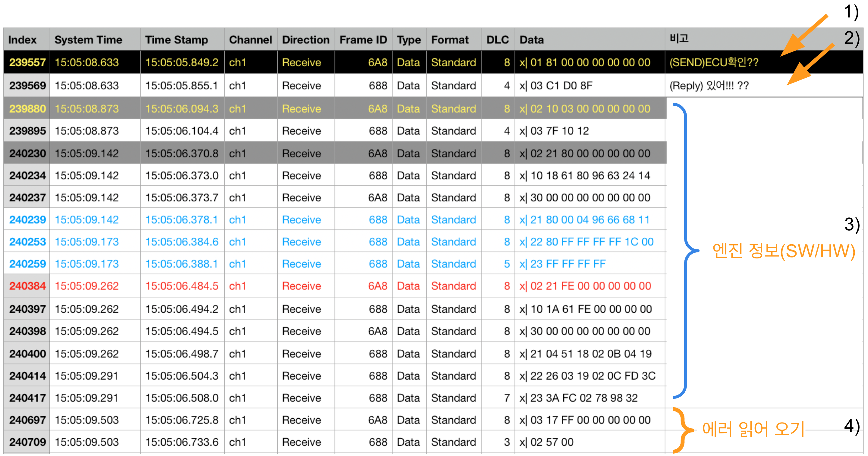
Task: Click the 엔진 정보(SW/HW) annotation label
Action: coord(783,251)
